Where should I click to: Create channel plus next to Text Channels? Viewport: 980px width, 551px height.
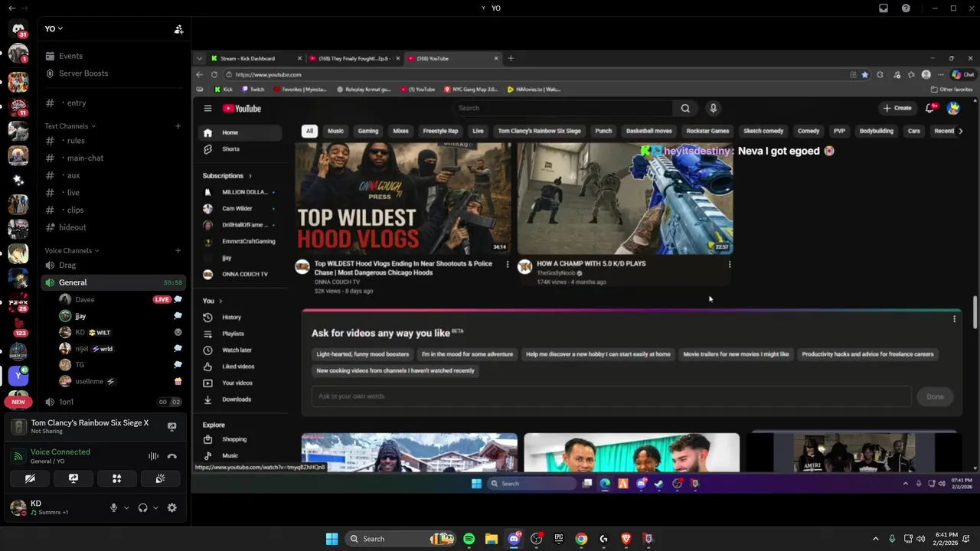pyautogui.click(x=178, y=126)
